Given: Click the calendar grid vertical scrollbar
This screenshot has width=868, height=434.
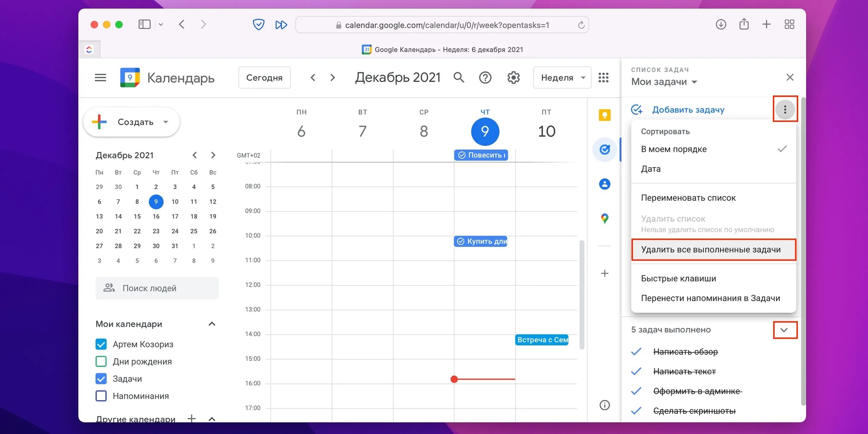Looking at the screenshot, I should (x=582, y=294).
